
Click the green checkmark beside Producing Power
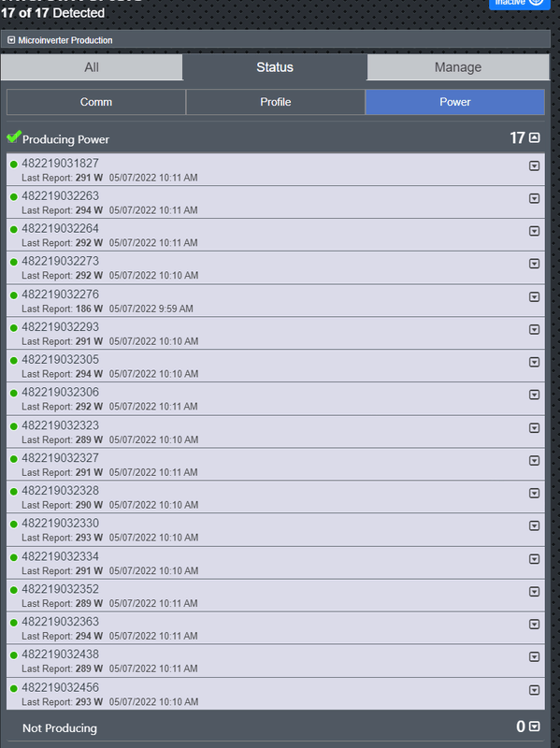pos(13,137)
